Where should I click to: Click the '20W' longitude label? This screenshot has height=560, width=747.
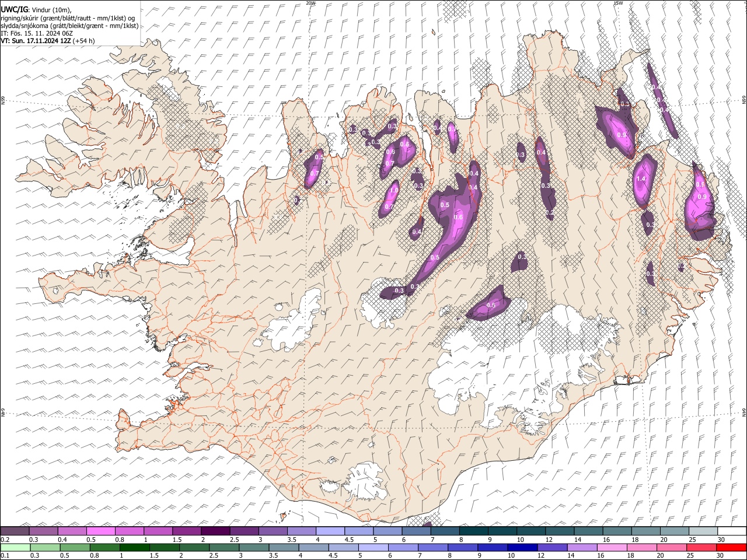click(x=310, y=3)
